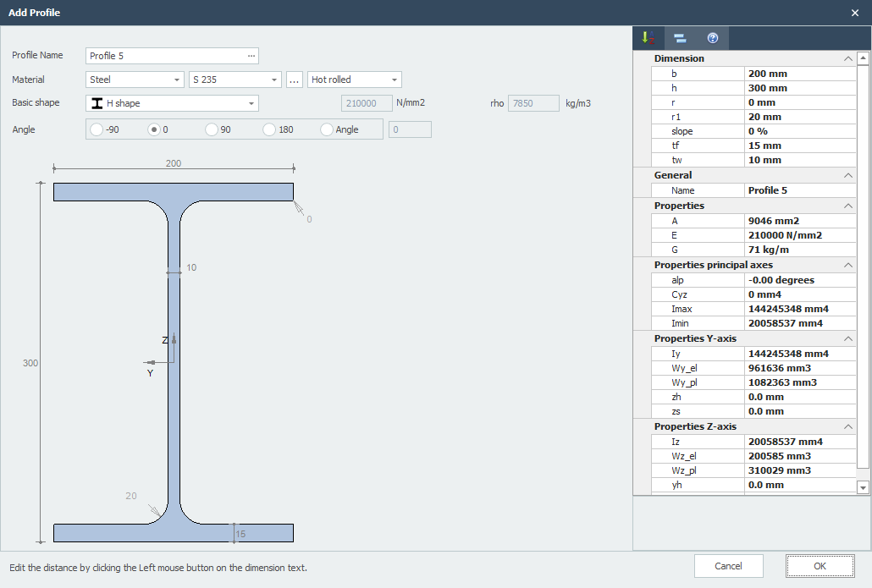Choose the 180 angle radio button

(269, 129)
